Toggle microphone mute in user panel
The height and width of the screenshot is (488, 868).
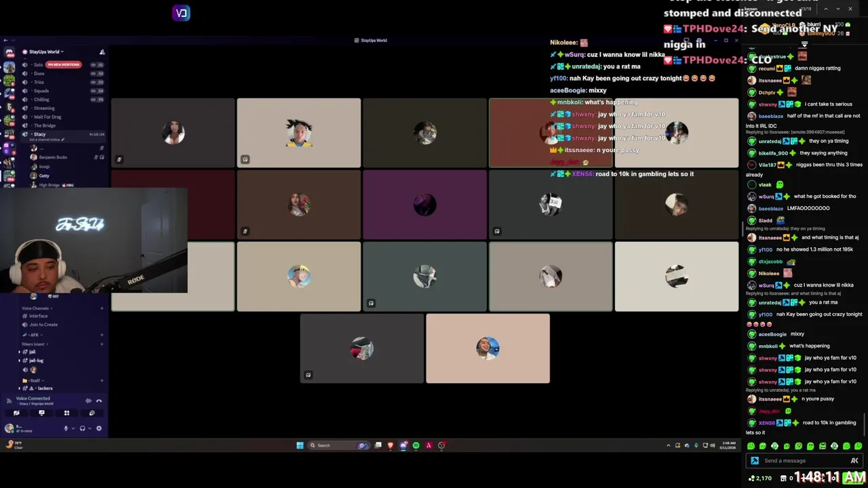tap(66, 428)
